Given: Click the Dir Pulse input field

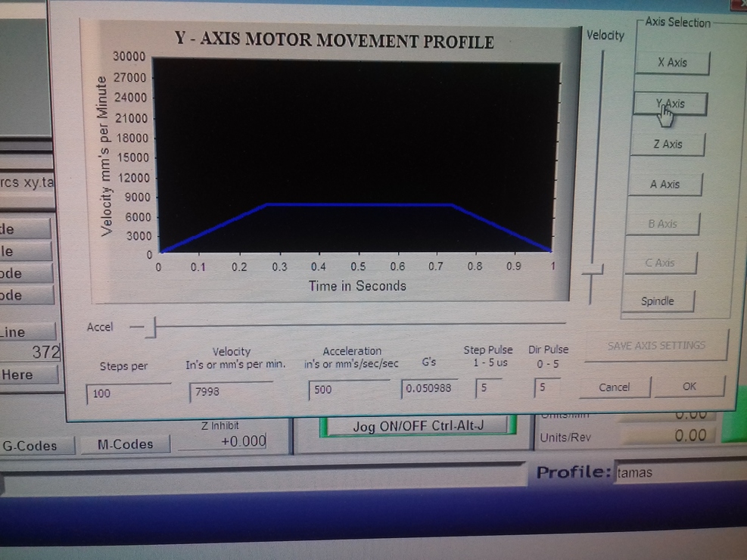Looking at the screenshot, I should pos(546,387).
